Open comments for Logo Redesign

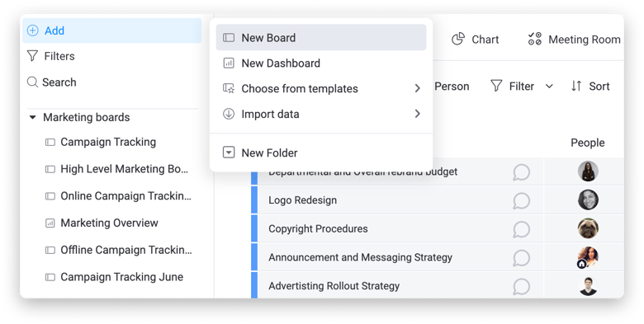521,200
